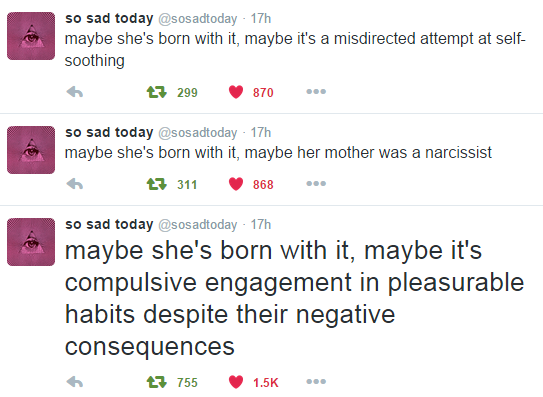Open three-dot menu on compulsive engagement tweet
This screenshot has width=543, height=397.
[316, 382]
